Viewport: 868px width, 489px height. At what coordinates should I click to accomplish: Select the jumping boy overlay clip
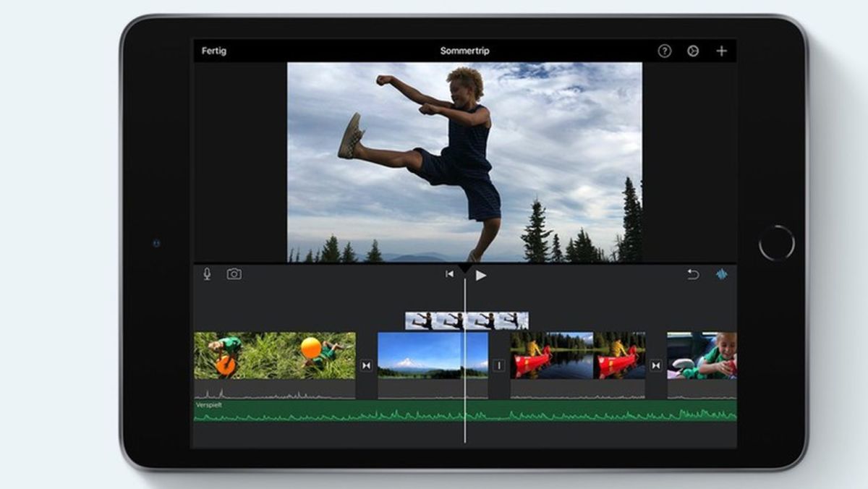coord(467,320)
